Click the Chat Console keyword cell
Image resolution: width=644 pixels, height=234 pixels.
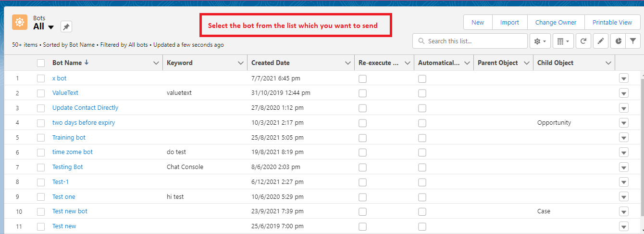coord(185,167)
